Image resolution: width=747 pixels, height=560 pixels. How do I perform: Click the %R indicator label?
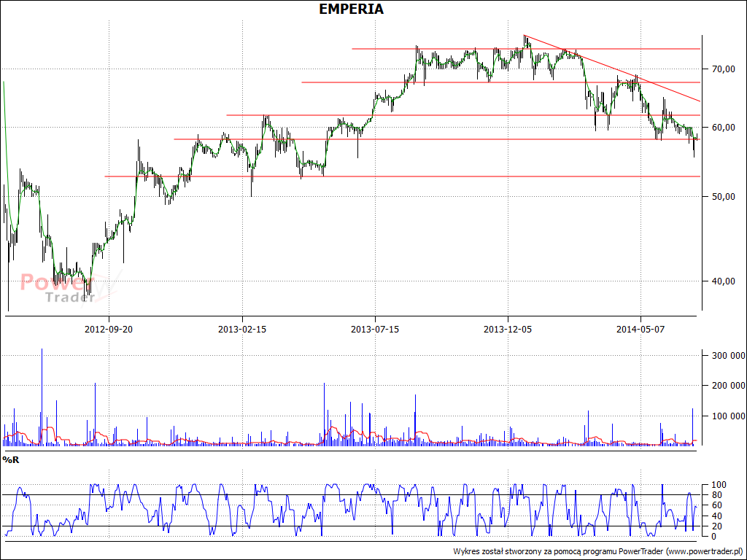pyautogui.click(x=10, y=459)
